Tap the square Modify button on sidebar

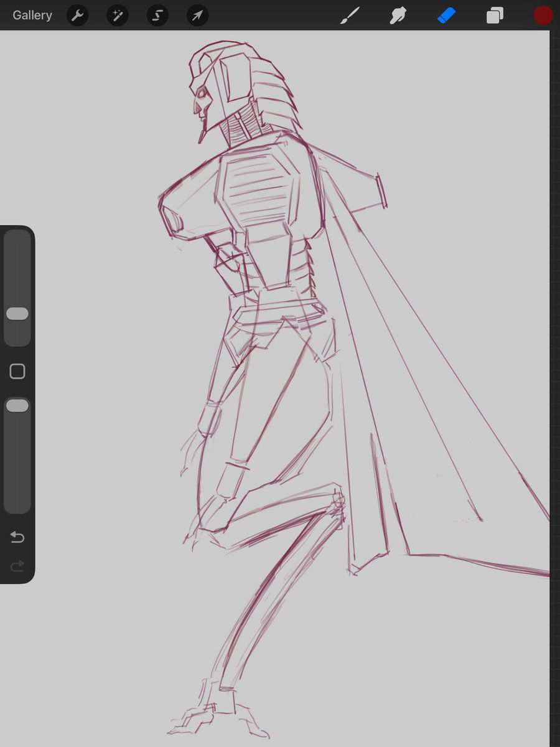tap(17, 372)
